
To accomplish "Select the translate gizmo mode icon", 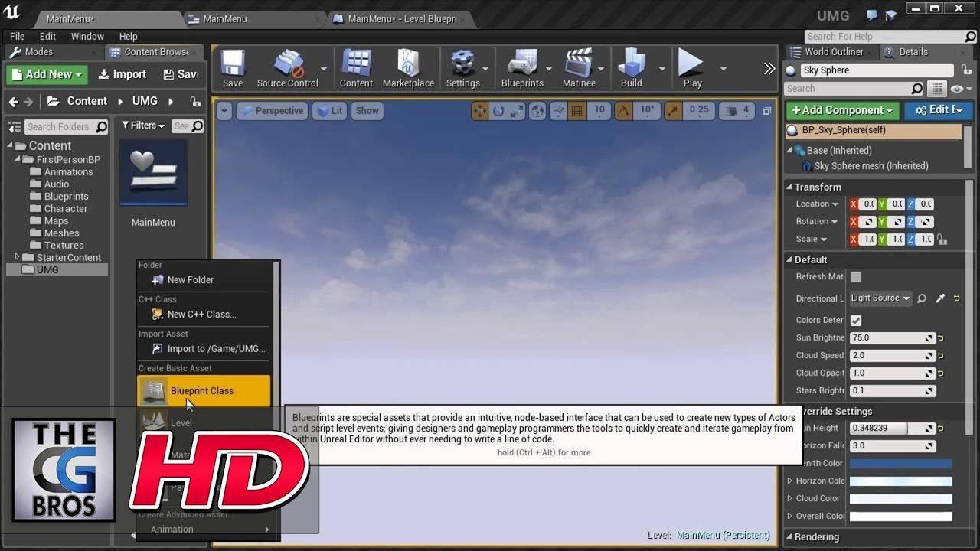I will coord(480,111).
